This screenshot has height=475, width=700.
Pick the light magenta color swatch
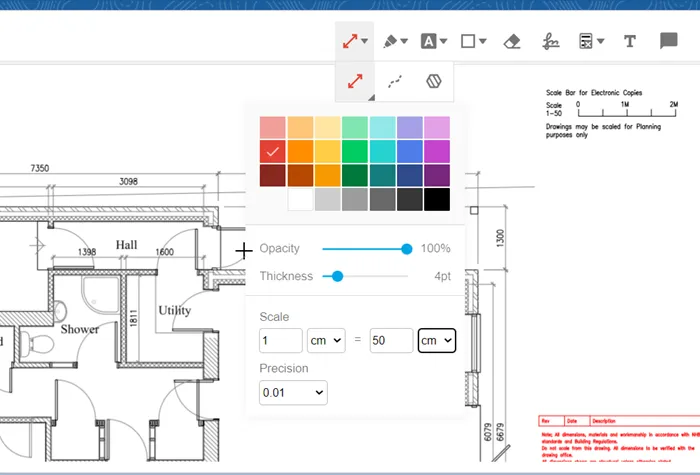click(x=437, y=128)
